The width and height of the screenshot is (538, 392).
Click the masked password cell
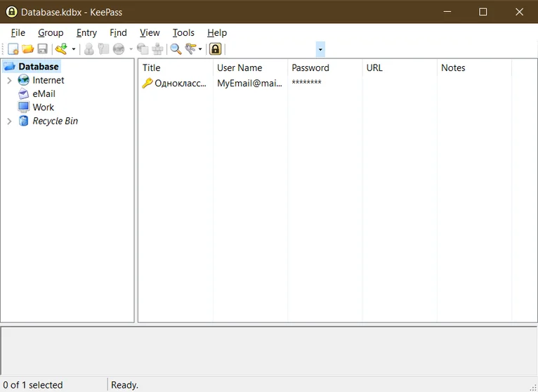coord(306,83)
